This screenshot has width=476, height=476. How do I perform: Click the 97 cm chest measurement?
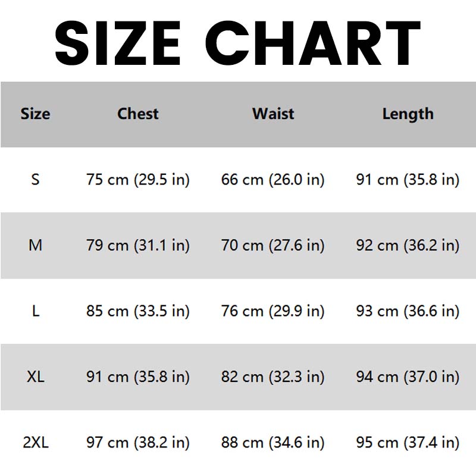click(x=138, y=442)
